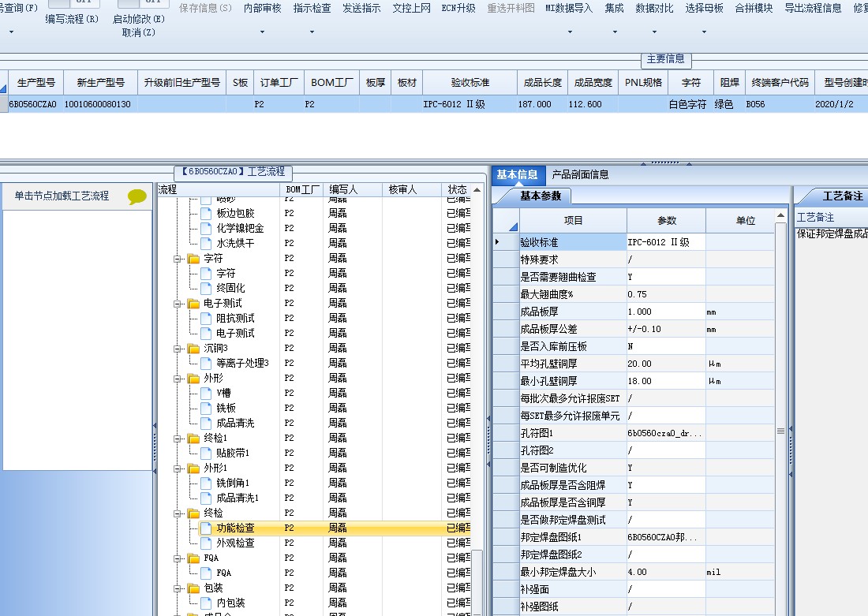The width and height of the screenshot is (868, 616).
Task: Click 发送指示 toolbar button
Action: [x=361, y=9]
